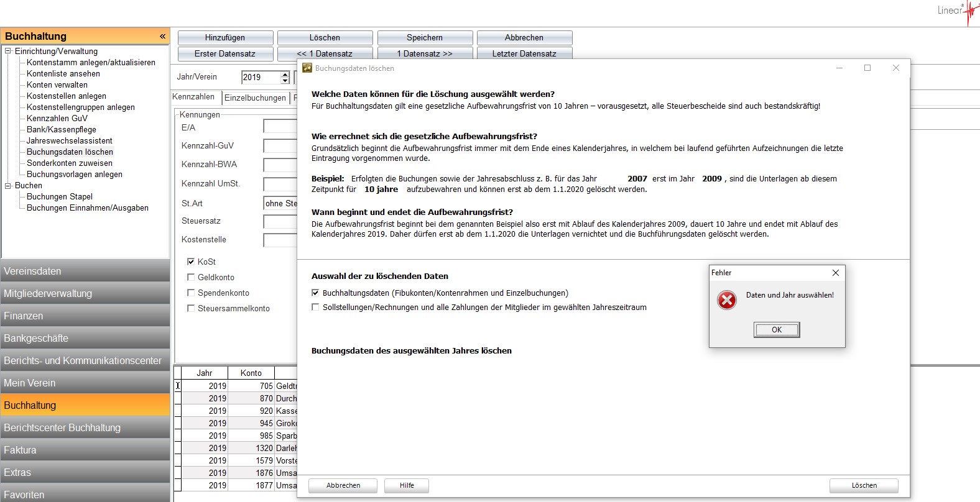Screen dimensions: 980x502
Task: Collapse the Buchen tree node
Action: 8,185
